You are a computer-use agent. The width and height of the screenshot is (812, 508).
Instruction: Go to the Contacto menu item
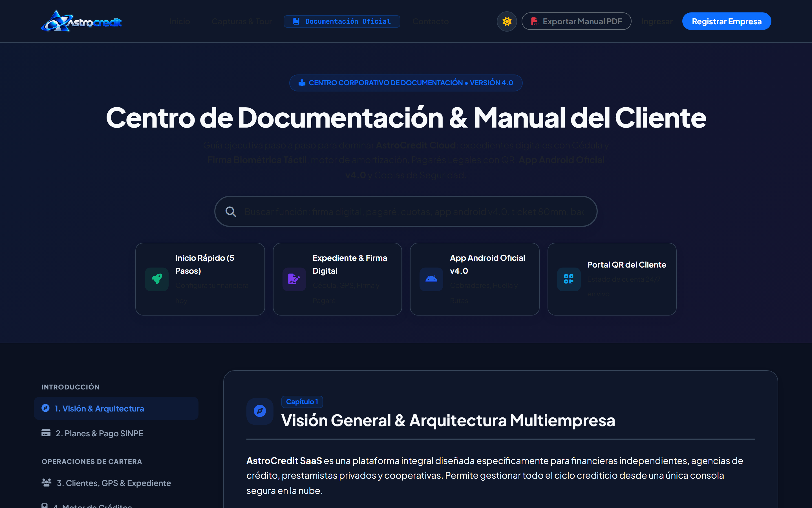point(431,21)
